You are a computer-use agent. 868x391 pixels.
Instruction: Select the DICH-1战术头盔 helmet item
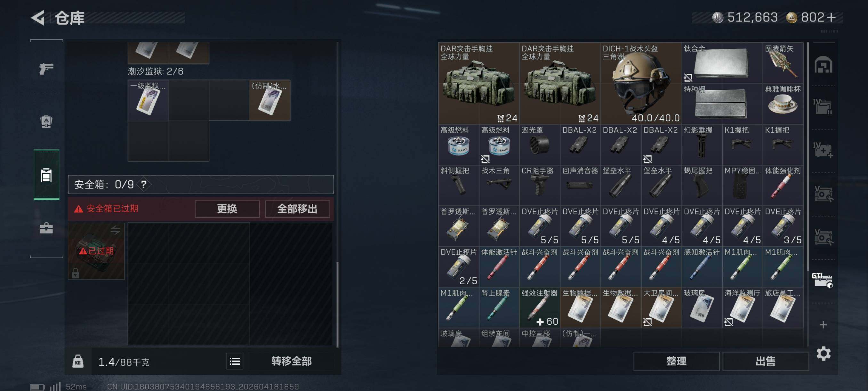[x=640, y=83]
